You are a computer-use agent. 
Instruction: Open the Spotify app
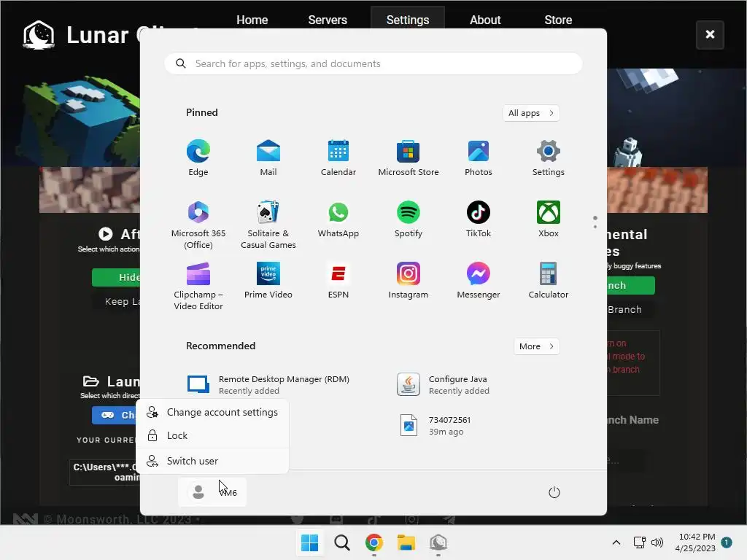pos(409,219)
